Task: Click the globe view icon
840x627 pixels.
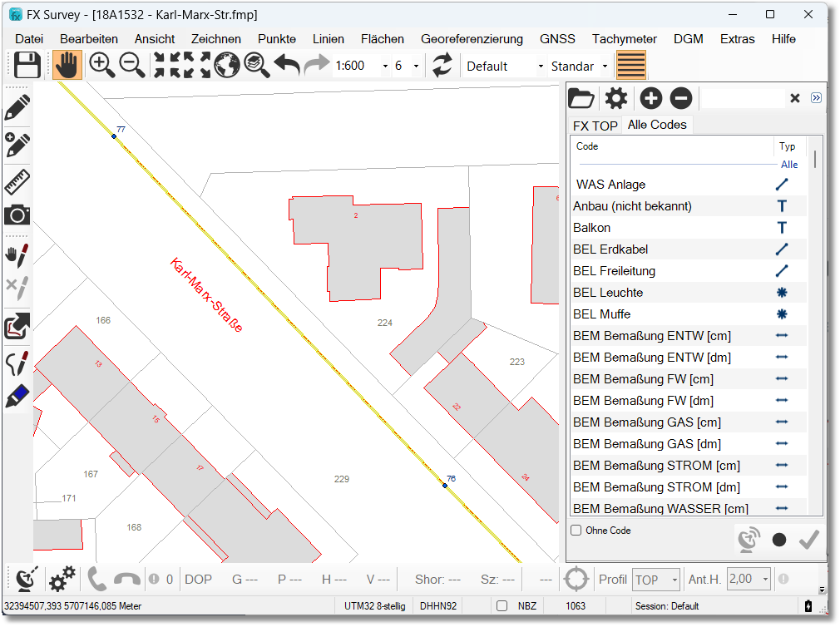Action: pos(226,66)
